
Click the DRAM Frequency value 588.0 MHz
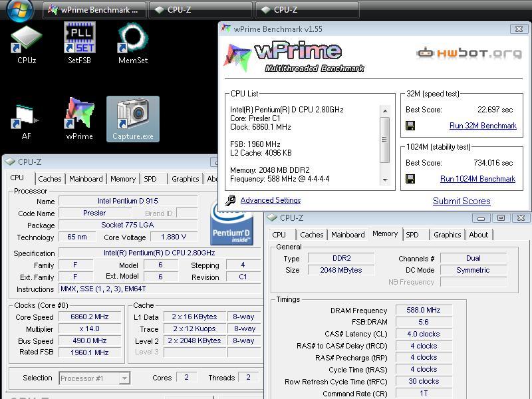tap(424, 310)
